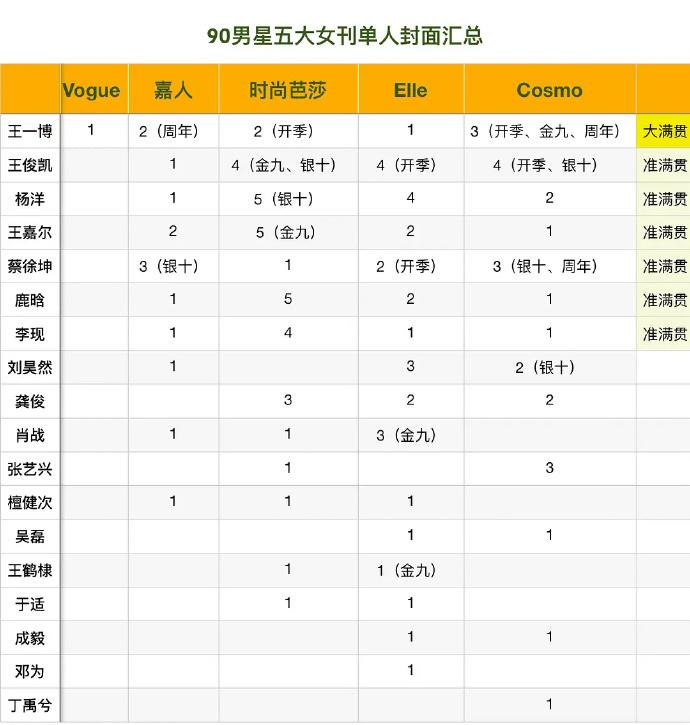This screenshot has width=690, height=725.
Task: Click the name 肖战
Action: click(30, 435)
